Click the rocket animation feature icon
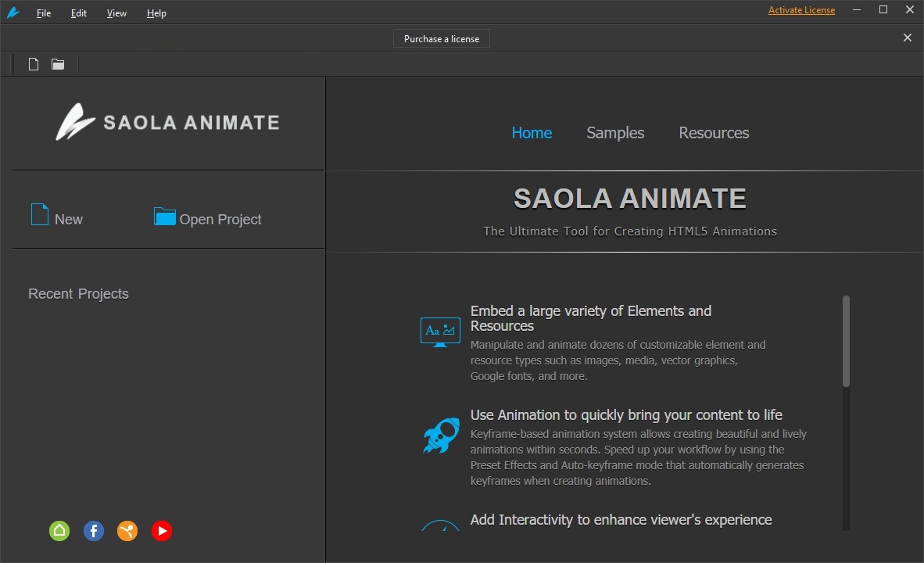The width and height of the screenshot is (924, 563). point(440,436)
